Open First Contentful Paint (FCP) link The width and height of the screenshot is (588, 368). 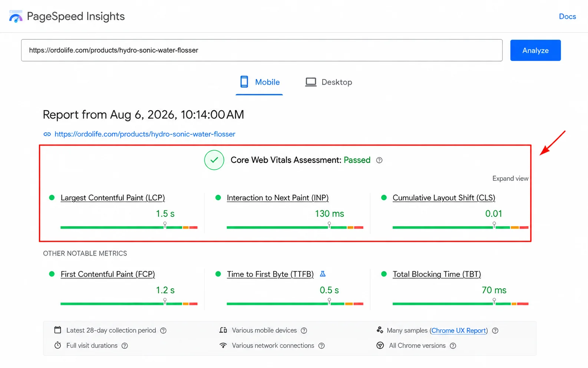point(108,274)
